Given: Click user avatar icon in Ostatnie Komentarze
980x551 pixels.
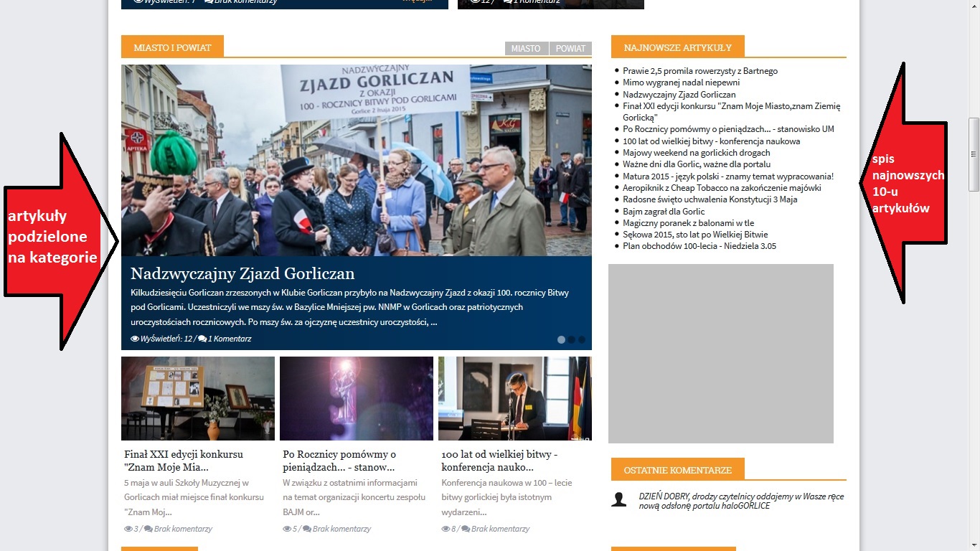Looking at the screenshot, I should [618, 499].
